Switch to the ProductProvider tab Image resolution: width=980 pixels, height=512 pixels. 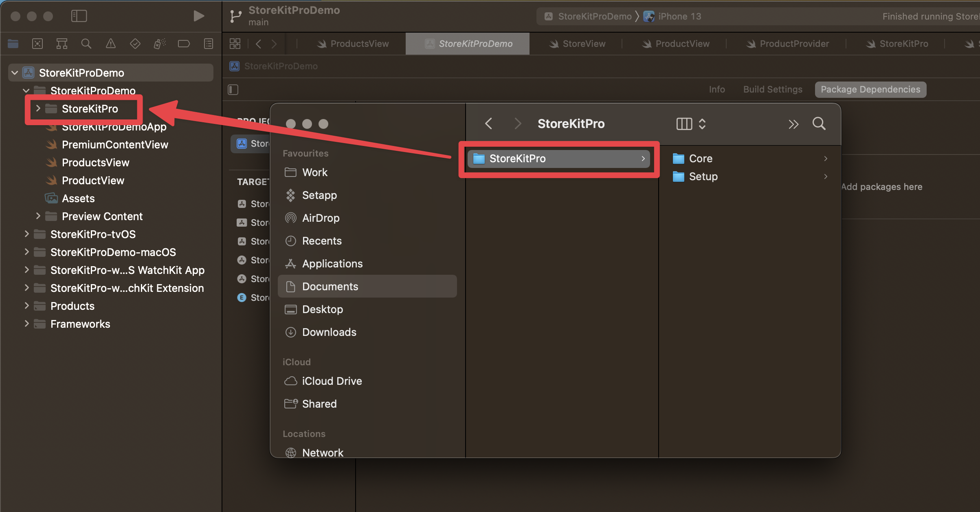click(787, 44)
